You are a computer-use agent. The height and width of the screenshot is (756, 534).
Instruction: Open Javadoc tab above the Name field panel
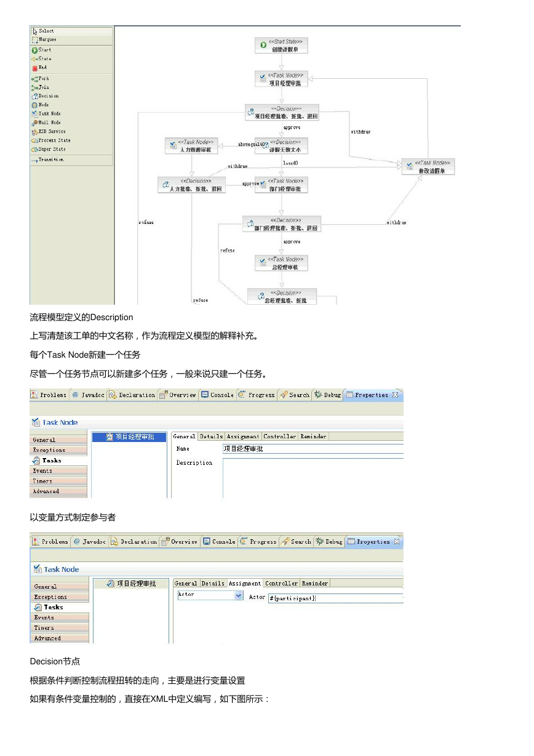(x=88, y=395)
